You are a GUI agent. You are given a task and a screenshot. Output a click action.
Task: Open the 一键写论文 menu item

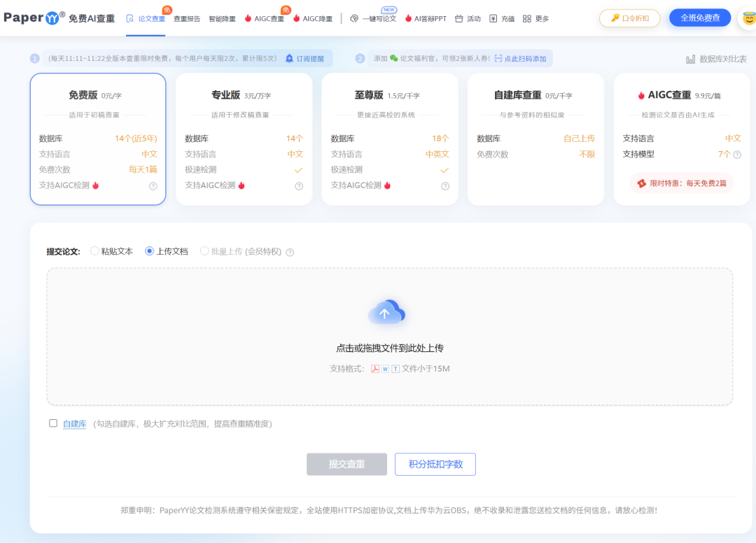click(x=373, y=19)
